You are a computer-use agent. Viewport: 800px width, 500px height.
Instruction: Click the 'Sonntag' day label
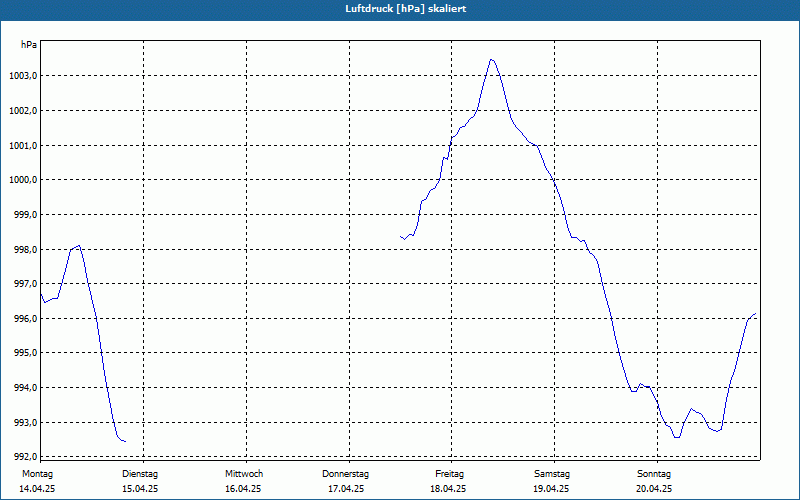pos(654,474)
